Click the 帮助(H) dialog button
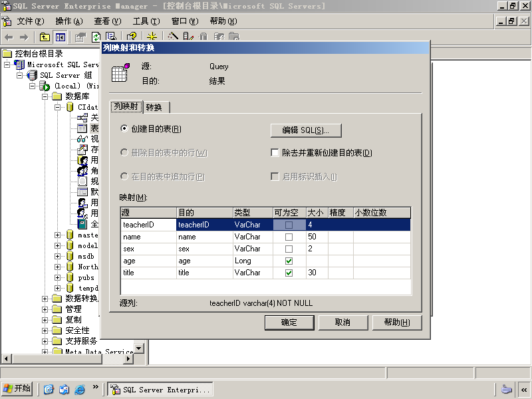The width and height of the screenshot is (532, 399). (397, 323)
